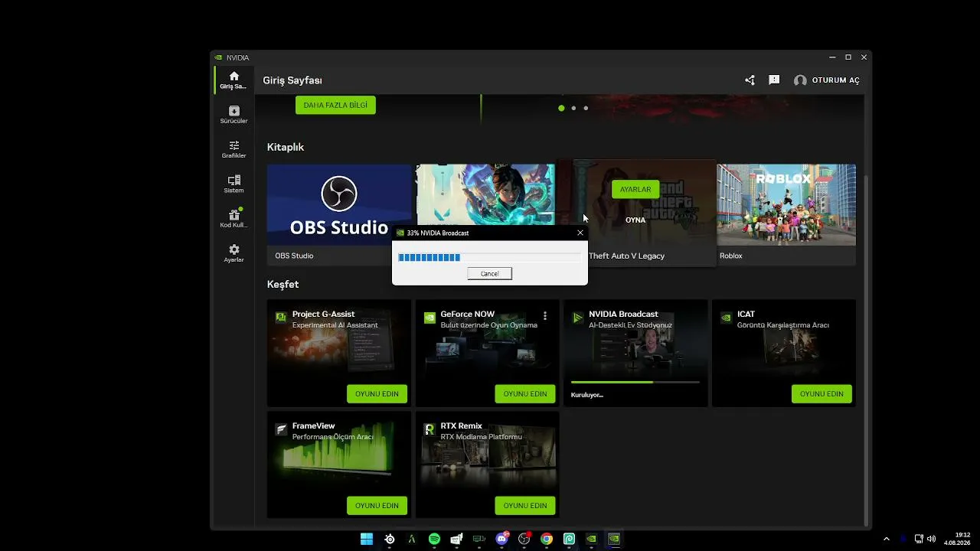The height and width of the screenshot is (551, 980).
Task: Cancel the NVIDIA Broadcast install dialog
Action: (490, 273)
